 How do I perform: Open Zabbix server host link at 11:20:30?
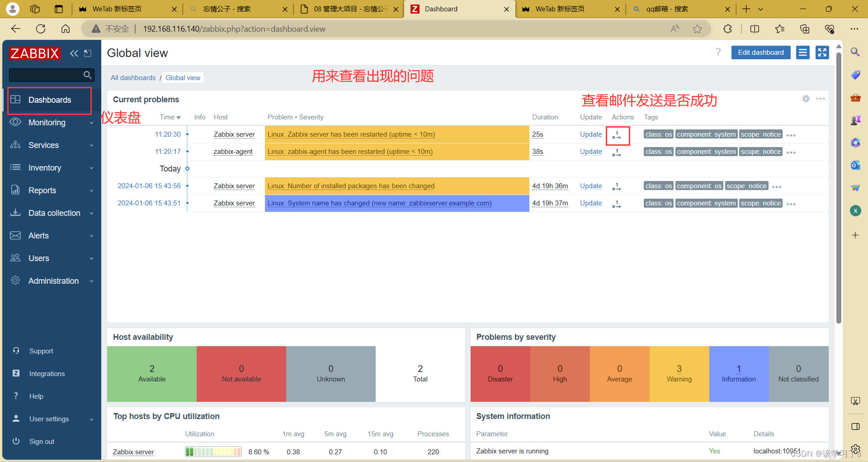[234, 134]
